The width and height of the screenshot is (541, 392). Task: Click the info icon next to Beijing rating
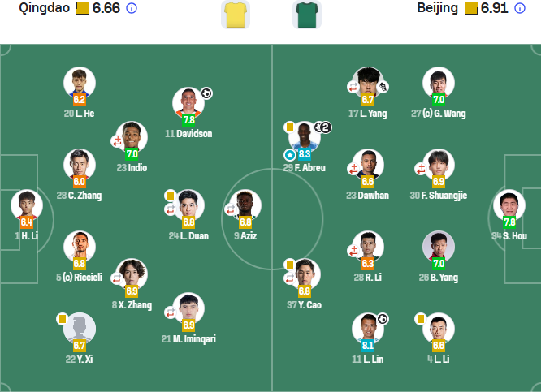point(520,8)
